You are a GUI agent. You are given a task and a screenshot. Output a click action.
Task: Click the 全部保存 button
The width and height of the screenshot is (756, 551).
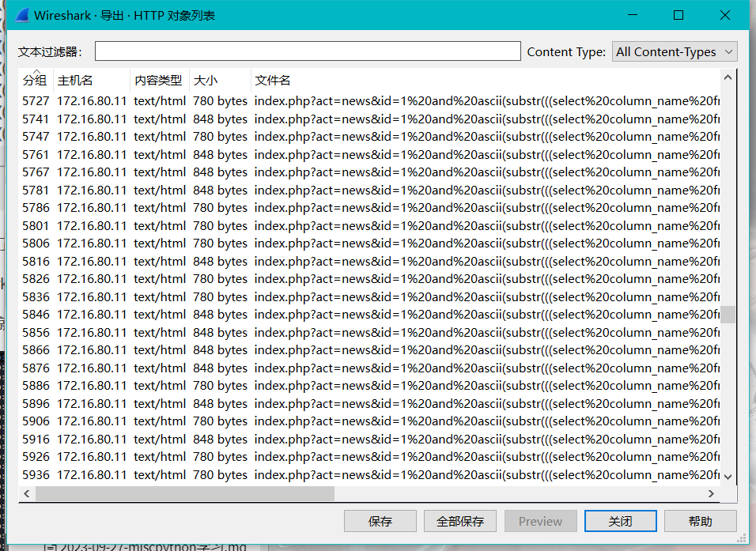[459, 521]
